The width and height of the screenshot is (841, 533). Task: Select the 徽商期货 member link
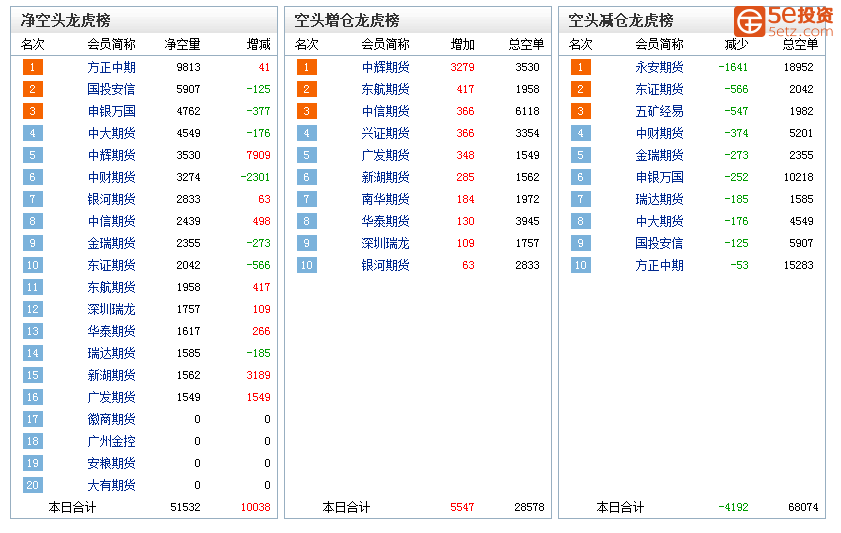pos(112,419)
